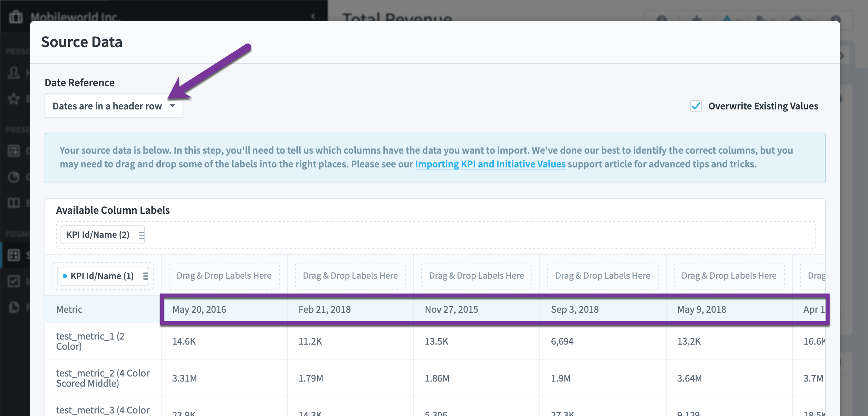Click the 3.31M value cell
Image resolution: width=868 pixels, height=416 pixels.
coord(224,378)
